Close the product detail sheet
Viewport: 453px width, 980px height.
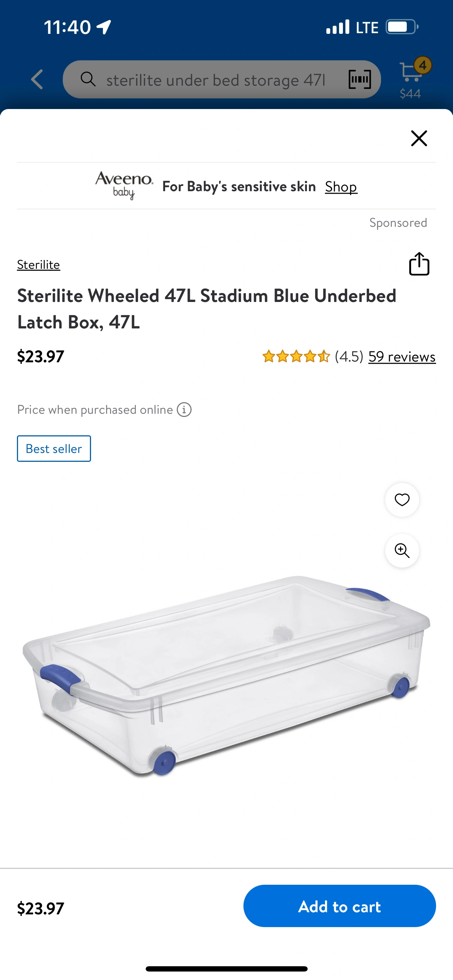click(x=419, y=138)
